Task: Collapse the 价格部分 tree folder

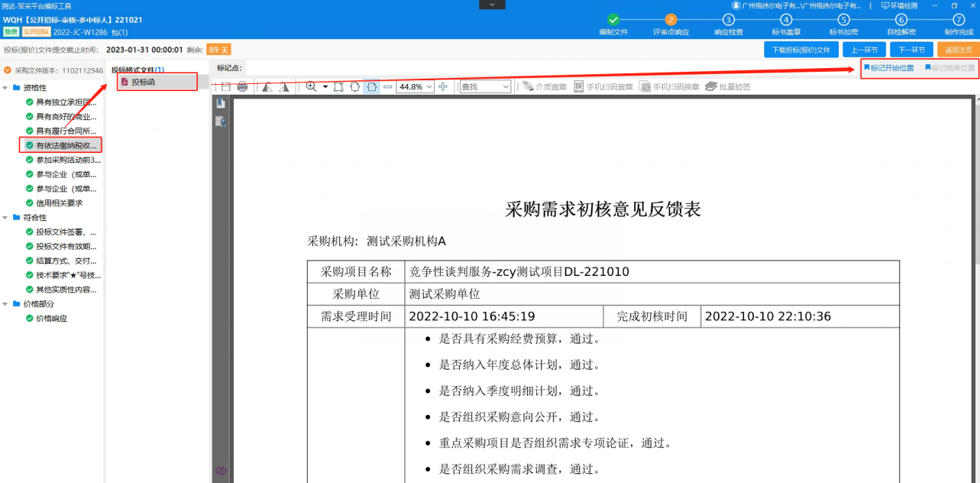Action: coord(5,304)
